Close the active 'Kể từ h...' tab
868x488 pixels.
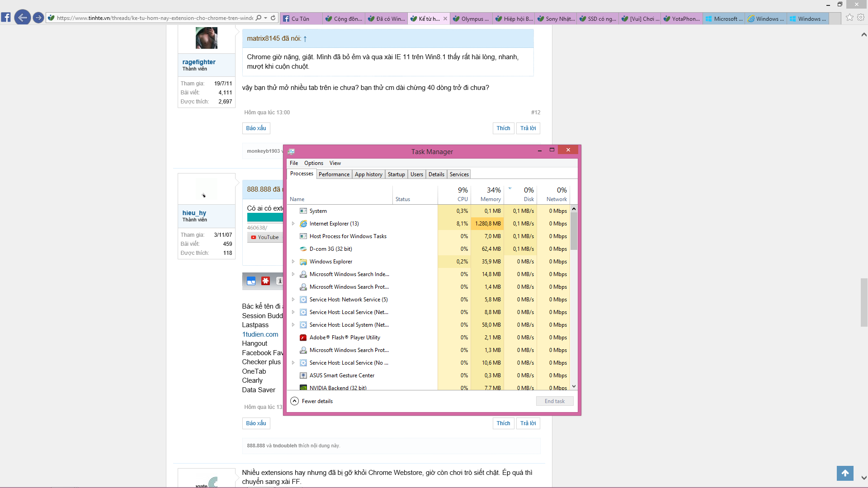445,19
